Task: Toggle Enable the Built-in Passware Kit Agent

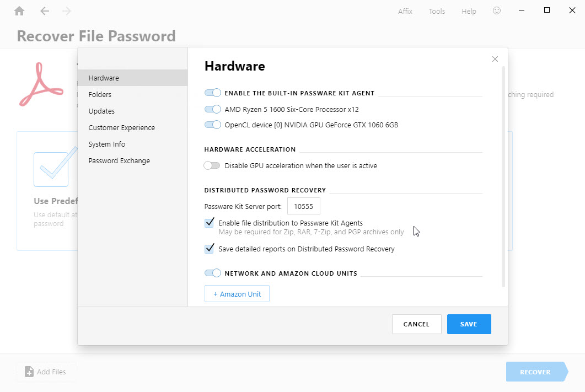Action: tap(212, 93)
